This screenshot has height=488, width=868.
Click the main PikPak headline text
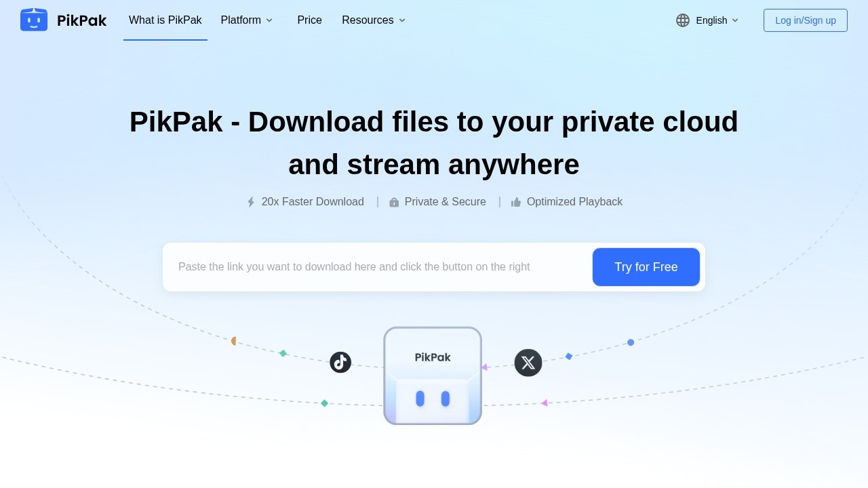[434, 143]
